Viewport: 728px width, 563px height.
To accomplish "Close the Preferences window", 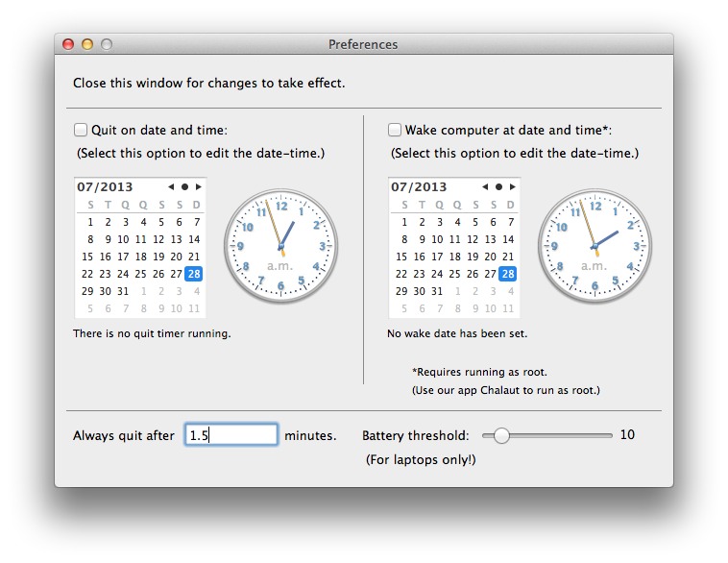I will coord(68,44).
